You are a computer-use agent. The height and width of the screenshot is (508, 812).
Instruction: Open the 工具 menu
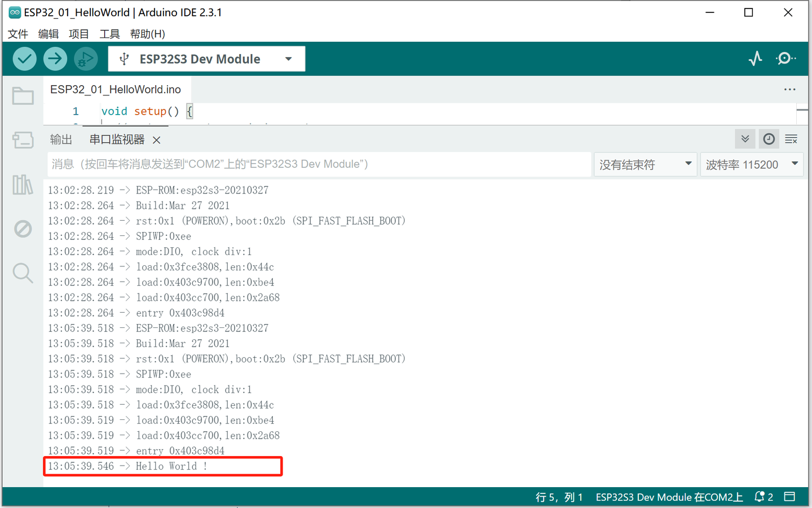109,34
